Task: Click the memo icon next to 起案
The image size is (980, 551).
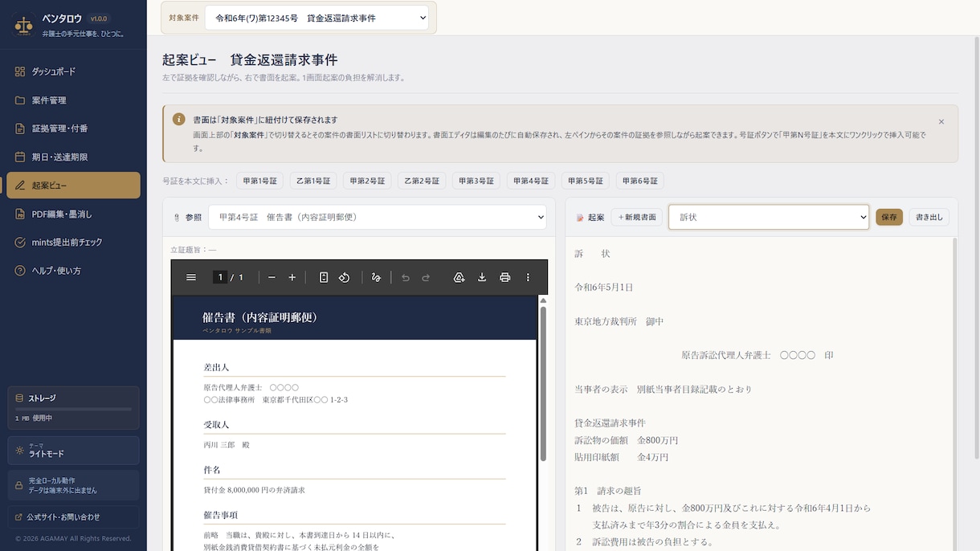Action: pyautogui.click(x=580, y=218)
